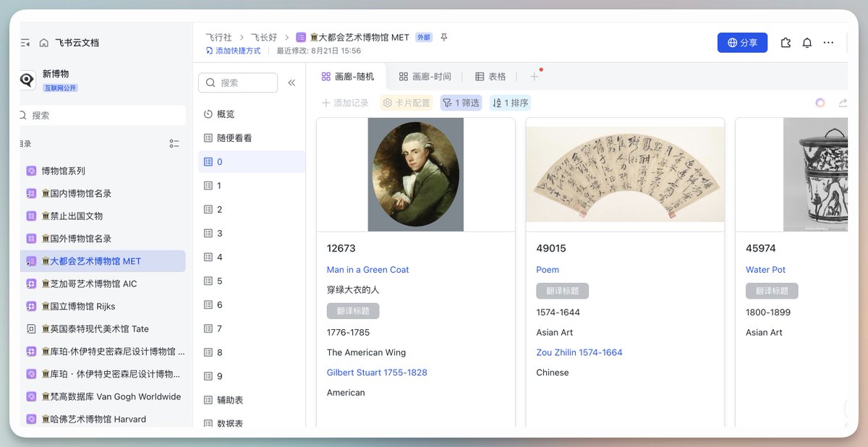Image resolution: width=868 pixels, height=447 pixels.
Task: Open 博物馆系列 document
Action: pyautogui.click(x=103, y=171)
